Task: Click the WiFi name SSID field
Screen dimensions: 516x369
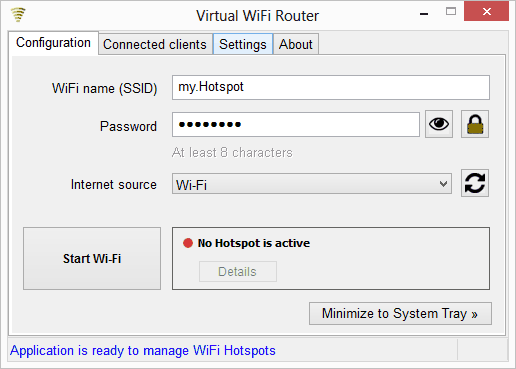Action: 331,87
